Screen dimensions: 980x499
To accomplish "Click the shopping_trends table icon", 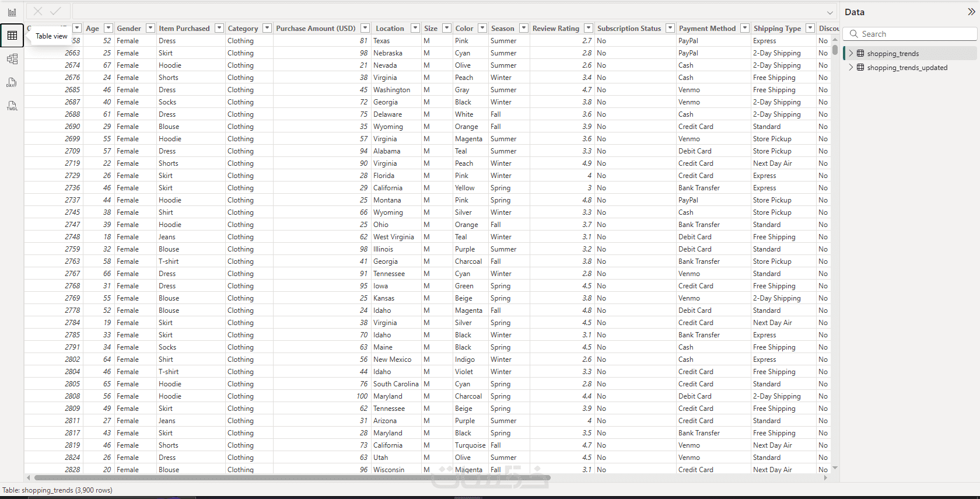I will (860, 53).
